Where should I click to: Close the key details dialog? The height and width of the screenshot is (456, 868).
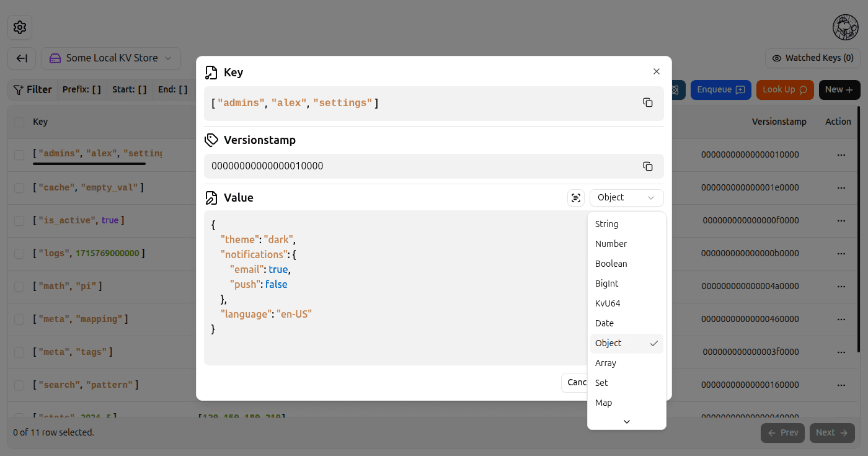tap(657, 72)
